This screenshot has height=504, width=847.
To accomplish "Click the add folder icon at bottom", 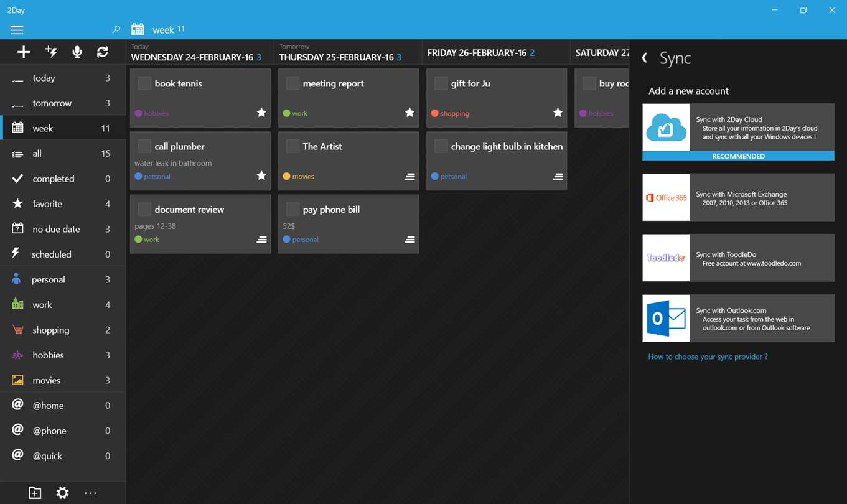I will point(35,493).
